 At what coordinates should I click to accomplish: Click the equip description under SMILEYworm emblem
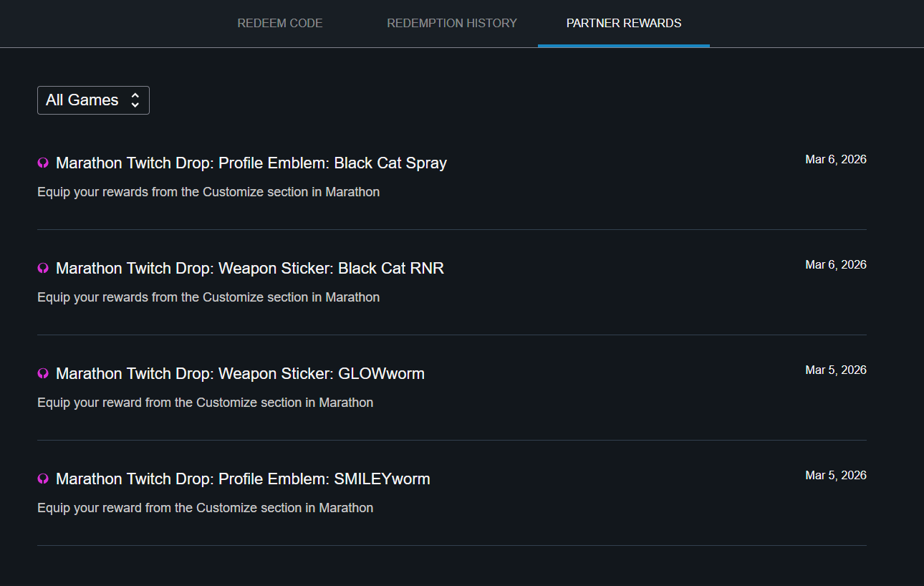(x=205, y=508)
